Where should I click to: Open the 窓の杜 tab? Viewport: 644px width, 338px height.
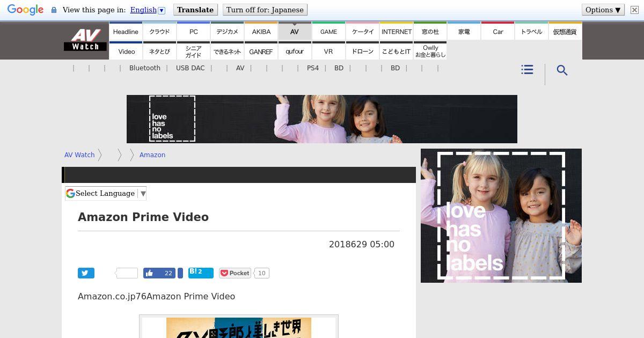click(430, 31)
